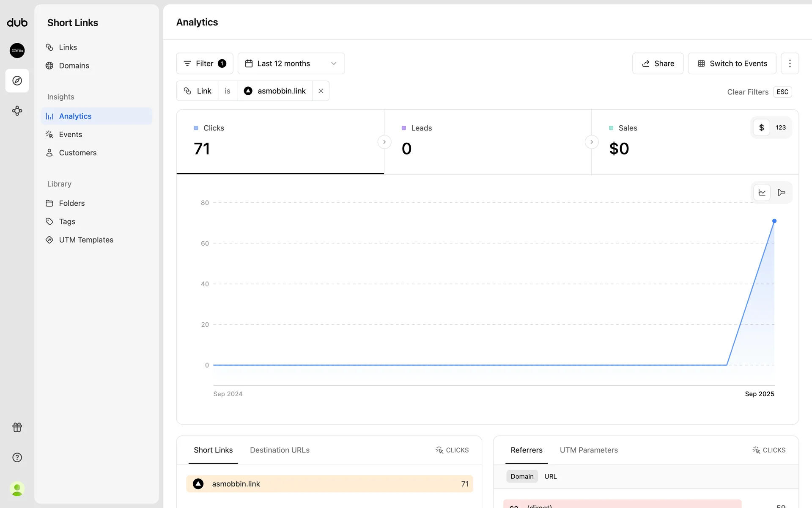Toggle sales display to dollar amount
The image size is (812, 508).
pos(761,127)
